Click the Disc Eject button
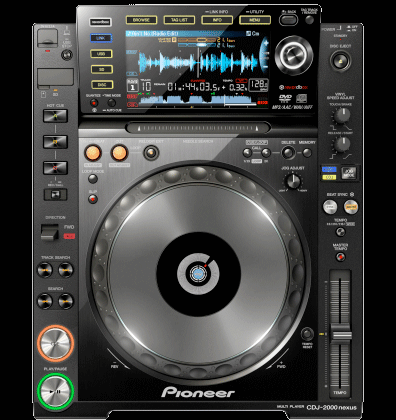This screenshot has width=396, height=420. coord(340,61)
